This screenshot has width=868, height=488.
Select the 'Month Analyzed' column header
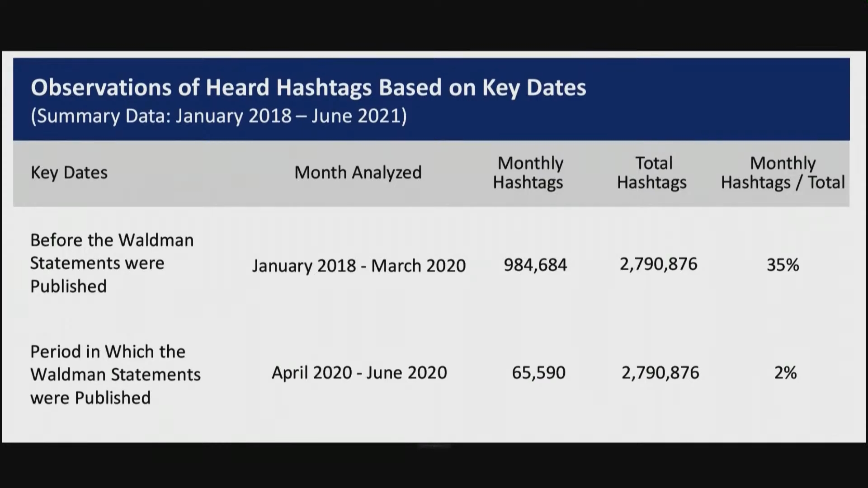point(358,173)
